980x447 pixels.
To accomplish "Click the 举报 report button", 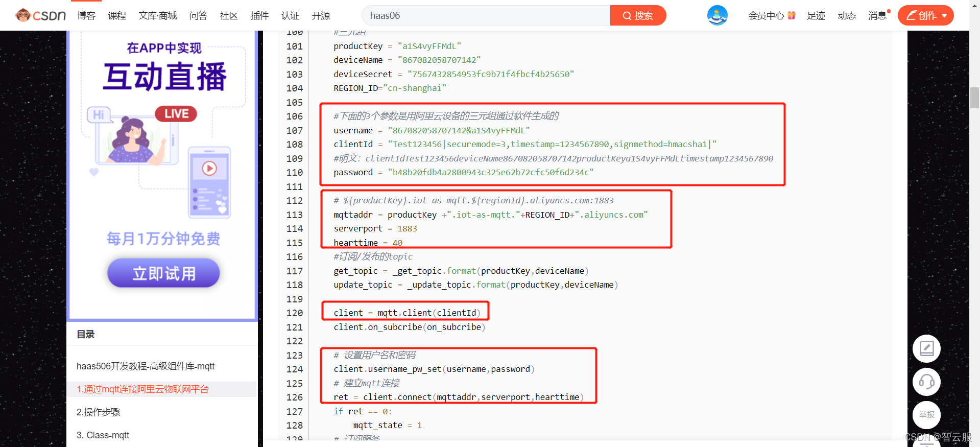I will click(926, 415).
